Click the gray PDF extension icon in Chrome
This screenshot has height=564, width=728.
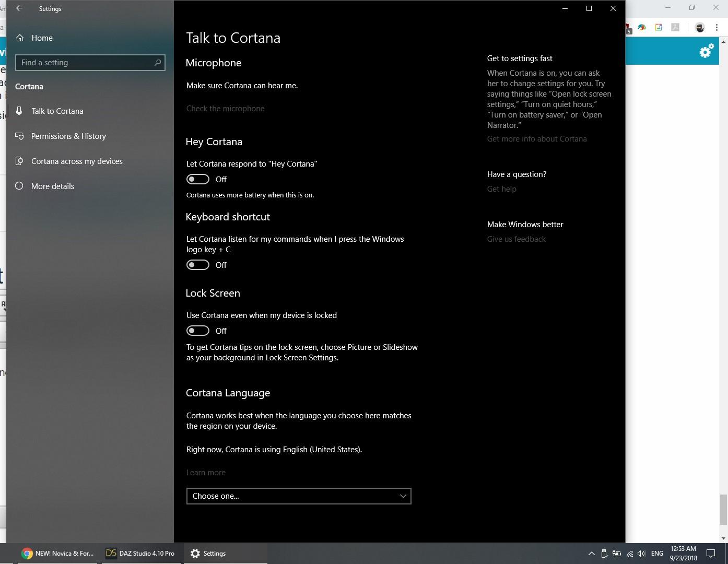click(x=675, y=28)
